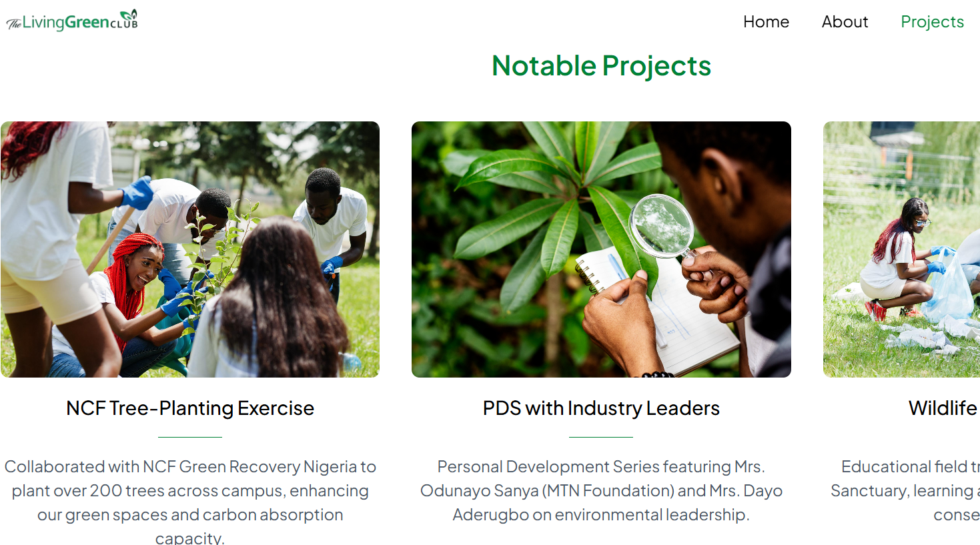Screen dimensions: 980x545
Task: Click the magnifying-glass leaf inspection photo
Action: point(601,249)
